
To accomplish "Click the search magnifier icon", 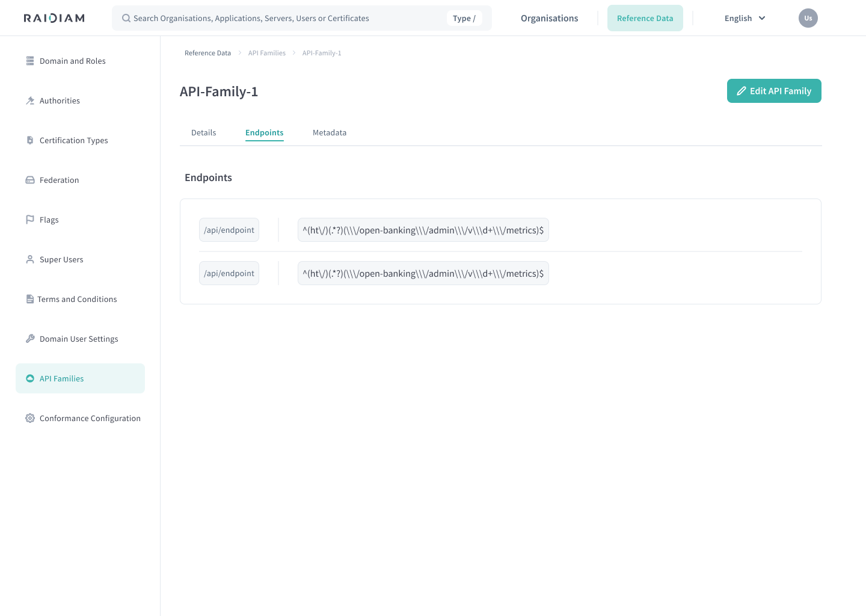I will point(126,18).
